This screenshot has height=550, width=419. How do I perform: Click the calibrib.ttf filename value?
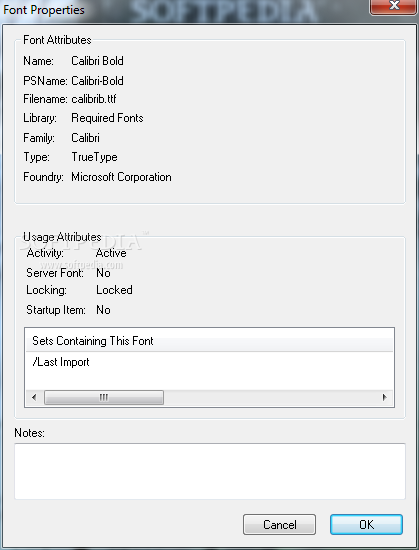[94, 99]
